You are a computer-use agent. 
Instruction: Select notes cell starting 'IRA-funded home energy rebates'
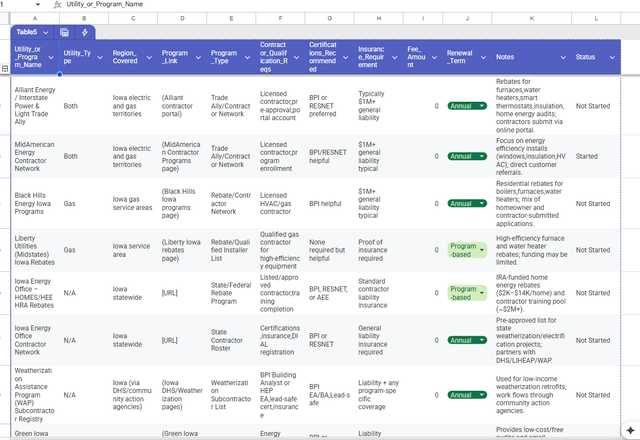pyautogui.click(x=532, y=293)
